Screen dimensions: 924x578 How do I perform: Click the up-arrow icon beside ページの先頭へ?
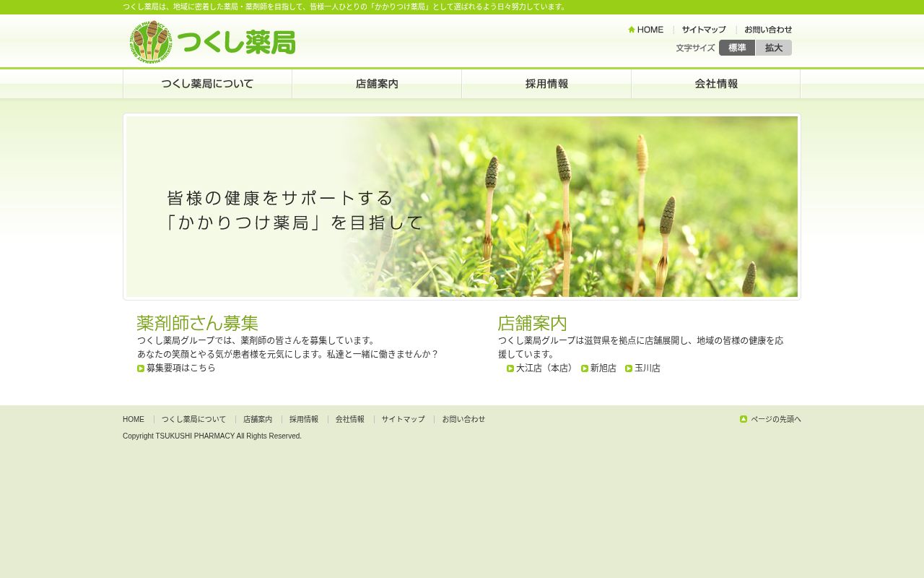[744, 419]
